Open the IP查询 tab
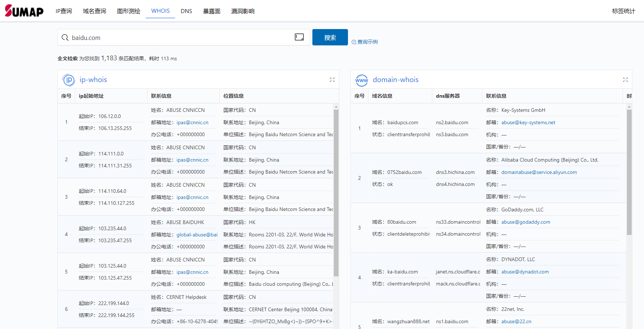 point(64,11)
